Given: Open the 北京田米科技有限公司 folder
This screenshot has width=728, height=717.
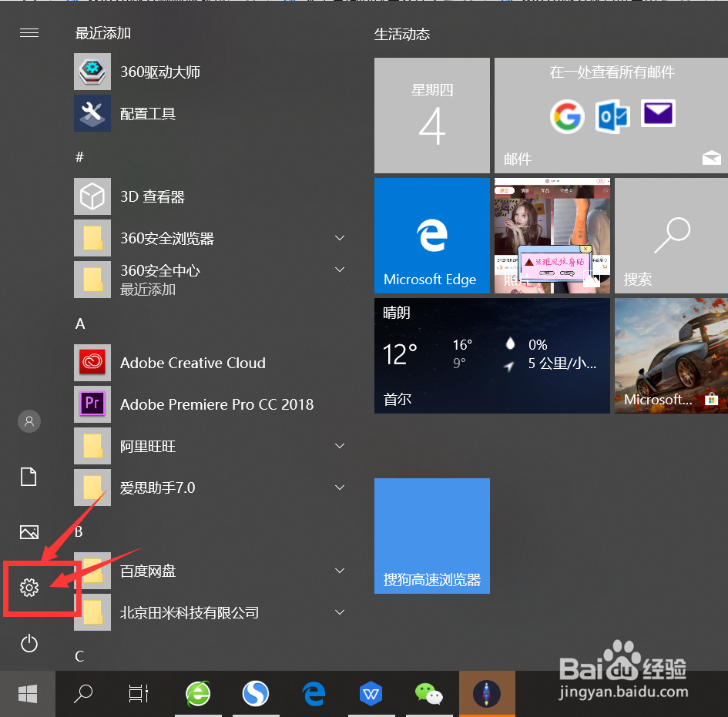Looking at the screenshot, I should [209, 612].
